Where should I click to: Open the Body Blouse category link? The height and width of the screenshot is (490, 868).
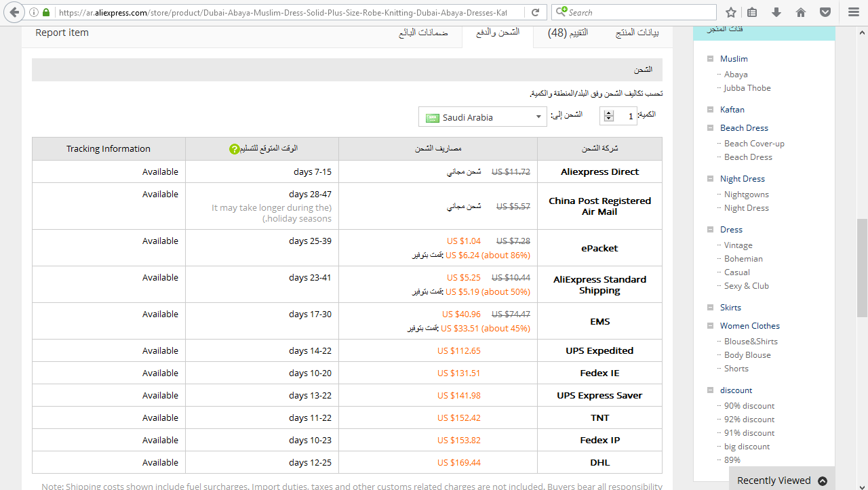click(x=747, y=355)
